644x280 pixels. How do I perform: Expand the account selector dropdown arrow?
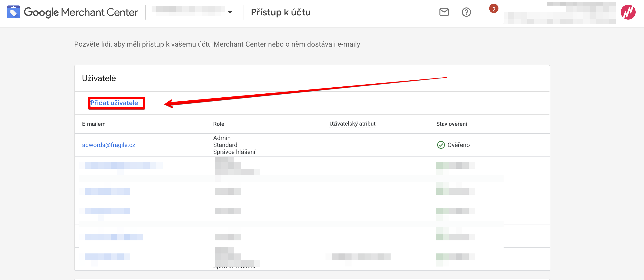(x=230, y=12)
